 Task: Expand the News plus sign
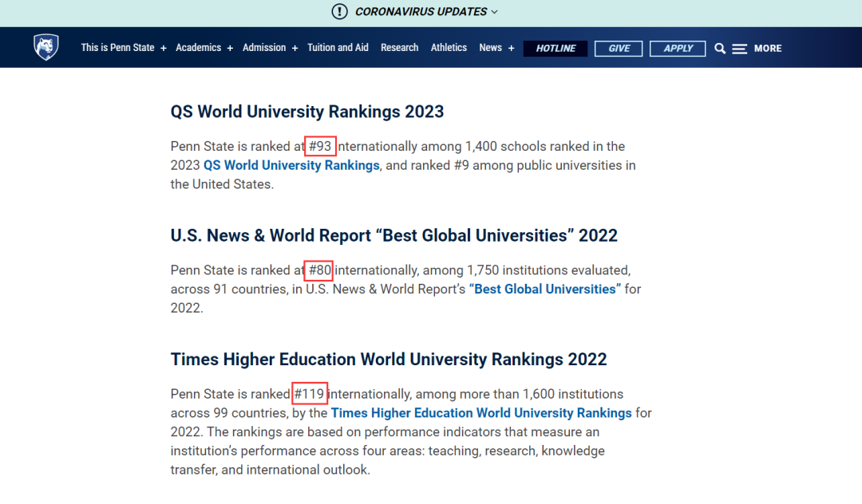click(512, 49)
